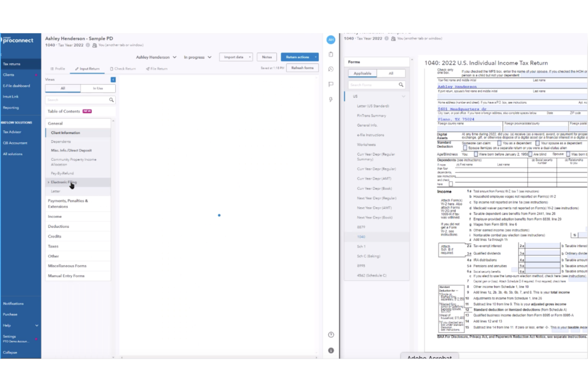Open the 'In progress' status dropdown
The height and width of the screenshot is (392, 588).
pos(197,57)
